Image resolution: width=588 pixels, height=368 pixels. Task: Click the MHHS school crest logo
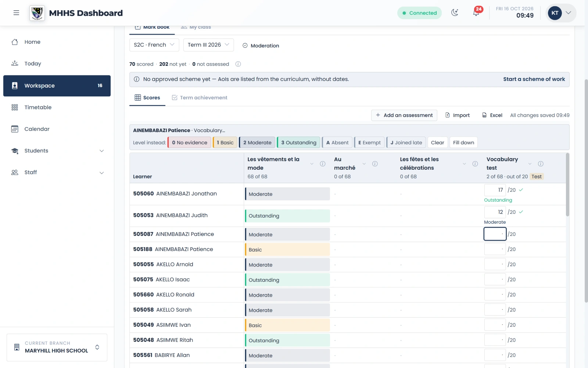[x=37, y=13]
